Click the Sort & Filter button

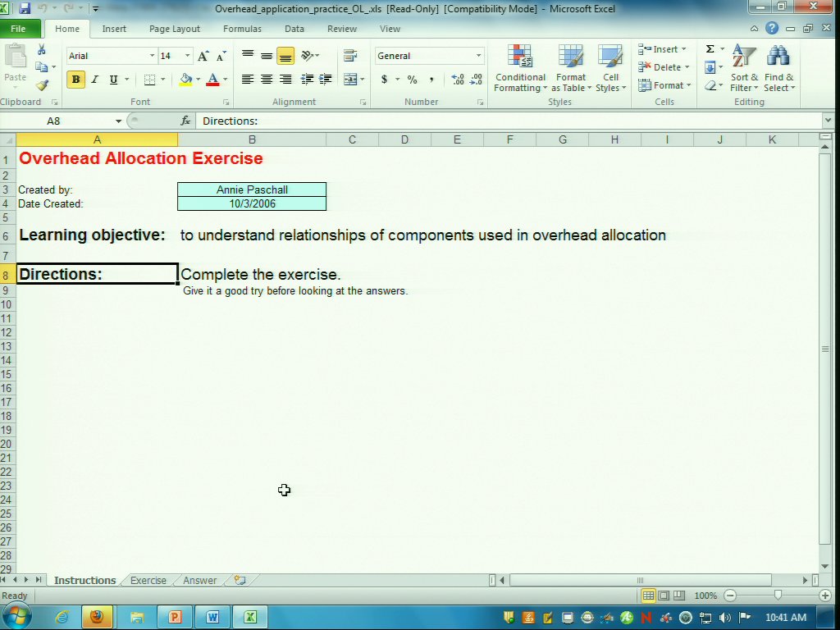pyautogui.click(x=744, y=70)
